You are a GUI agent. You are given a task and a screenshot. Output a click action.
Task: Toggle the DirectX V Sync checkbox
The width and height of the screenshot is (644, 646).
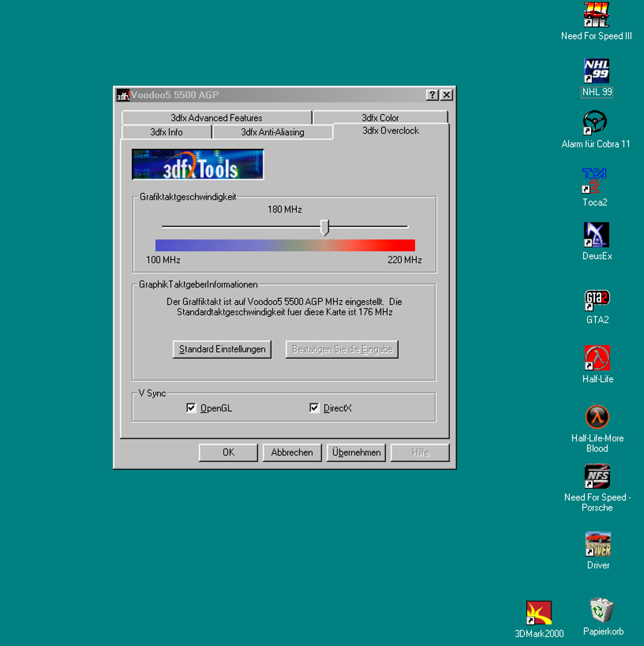314,408
